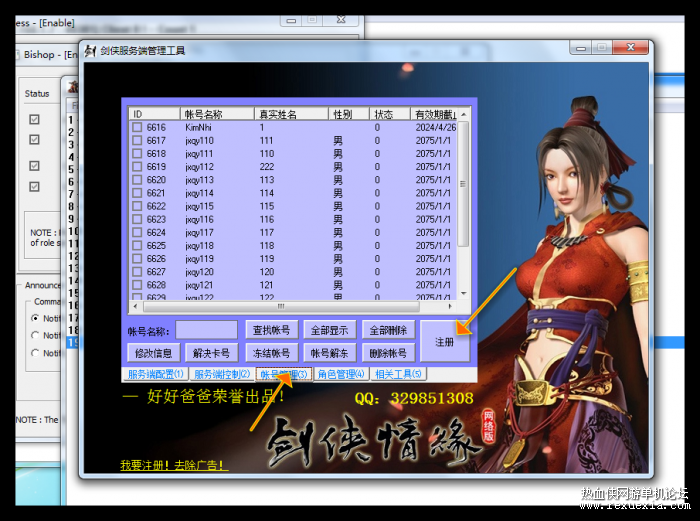Click the expiry date 2024/4/26
This screenshot has width=700, height=521.
(436, 127)
